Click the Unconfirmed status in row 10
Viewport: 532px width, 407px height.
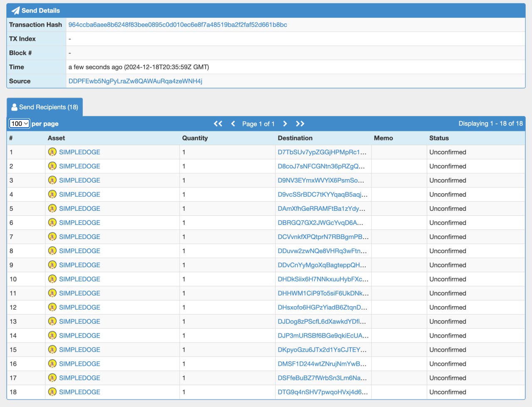[x=448, y=279]
